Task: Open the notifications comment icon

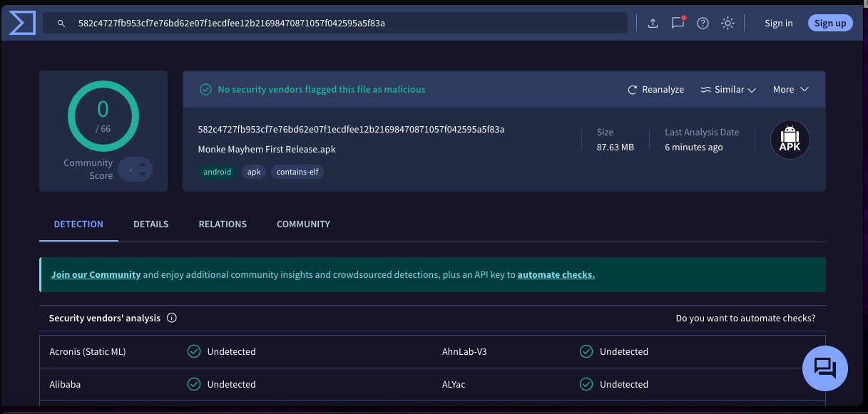Action: [x=678, y=23]
